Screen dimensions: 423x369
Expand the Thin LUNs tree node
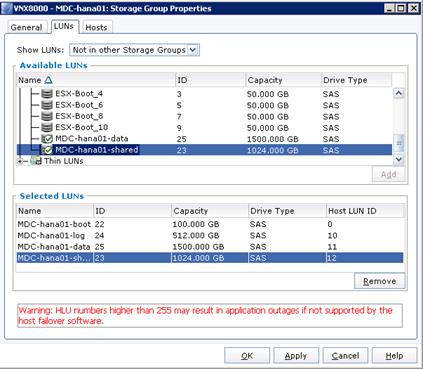[x=20, y=161]
